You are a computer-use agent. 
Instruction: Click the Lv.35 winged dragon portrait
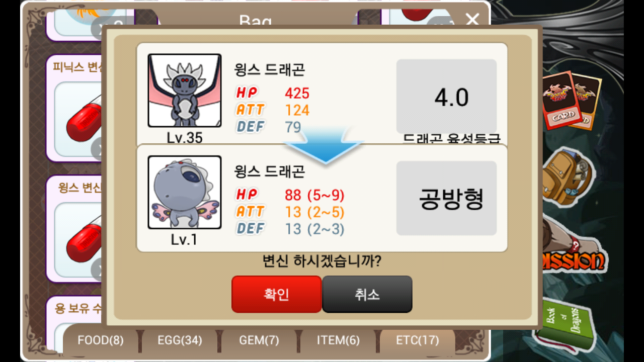[x=185, y=90]
